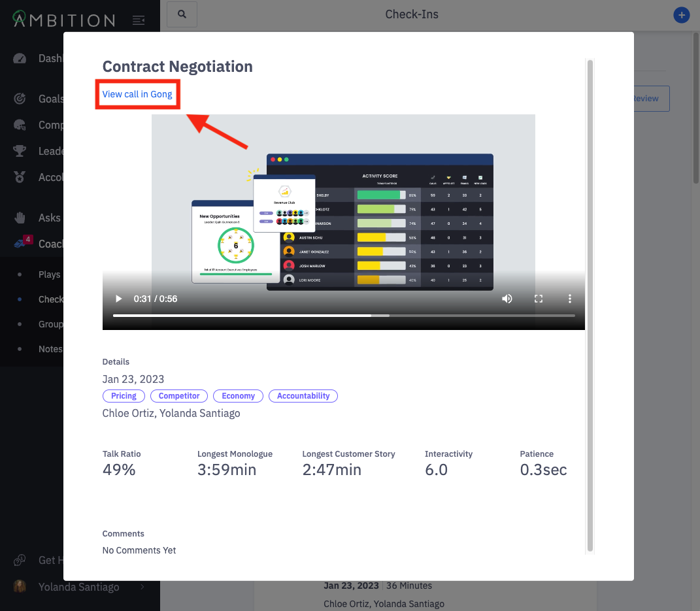Open the Competitions helmet icon in sidebar
Viewport: 700px width, 611px height.
20,125
